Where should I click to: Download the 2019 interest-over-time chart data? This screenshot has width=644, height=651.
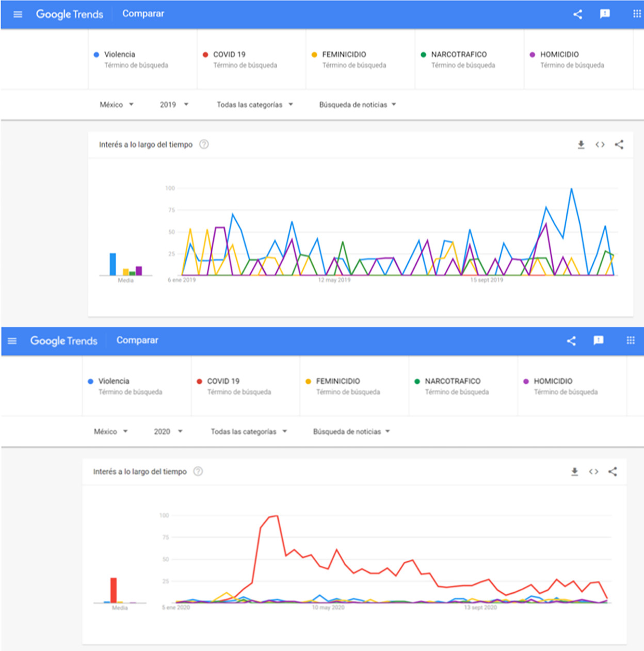point(581,145)
